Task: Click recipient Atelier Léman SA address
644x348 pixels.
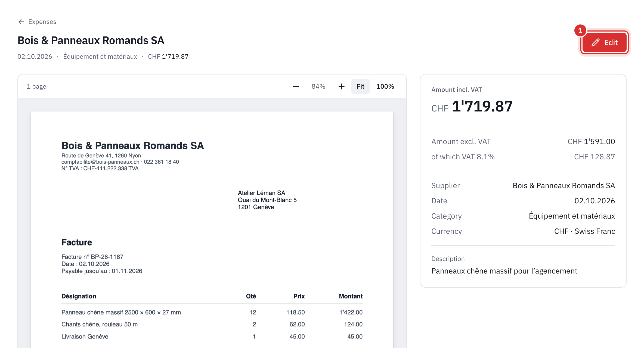Action: [x=267, y=200]
